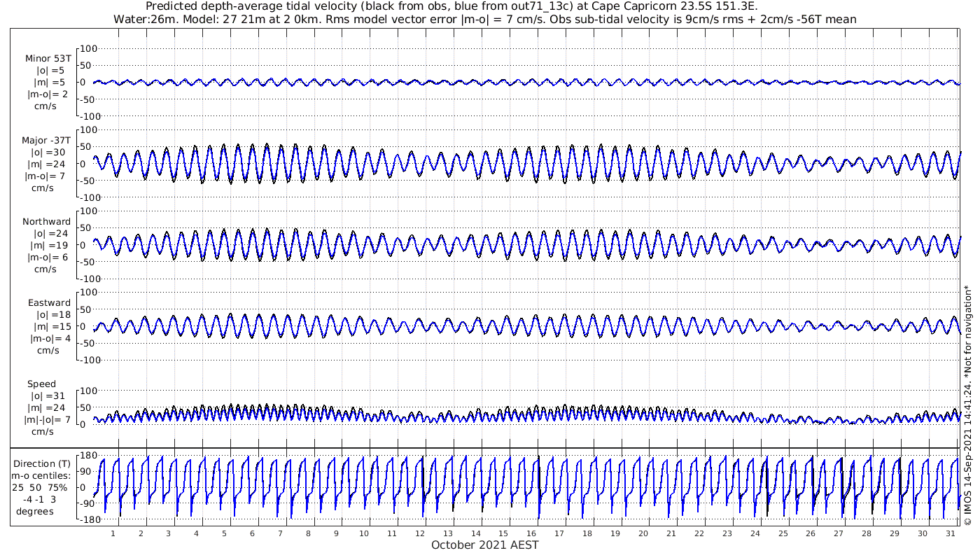Click day '25' on the date axis
Image resolution: width=980 pixels, height=560 pixels.
click(x=783, y=533)
